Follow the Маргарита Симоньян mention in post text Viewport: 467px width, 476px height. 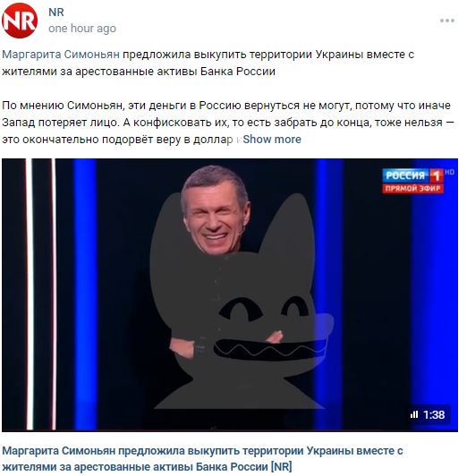(61, 55)
